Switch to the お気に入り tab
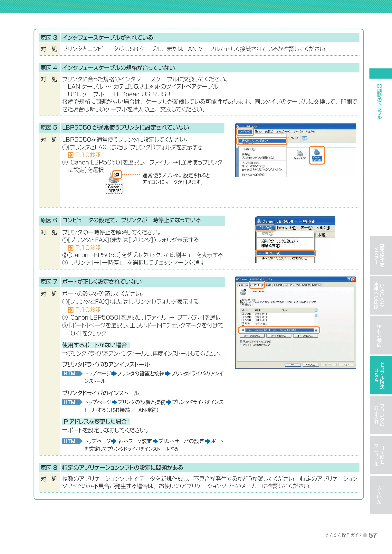The image size is (392, 554). pyautogui.click(x=316, y=285)
